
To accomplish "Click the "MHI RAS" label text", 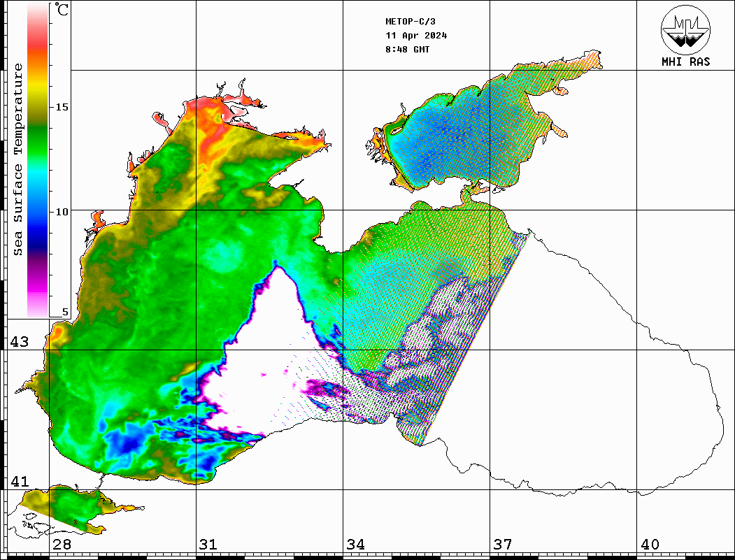I will click(x=685, y=62).
